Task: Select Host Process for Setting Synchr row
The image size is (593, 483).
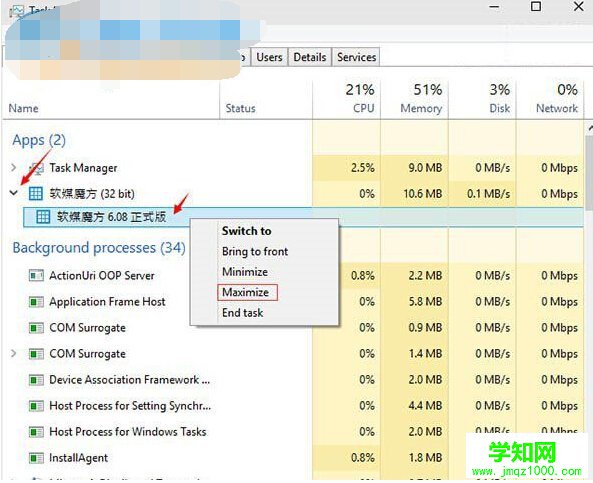Action: pyautogui.click(x=130, y=406)
